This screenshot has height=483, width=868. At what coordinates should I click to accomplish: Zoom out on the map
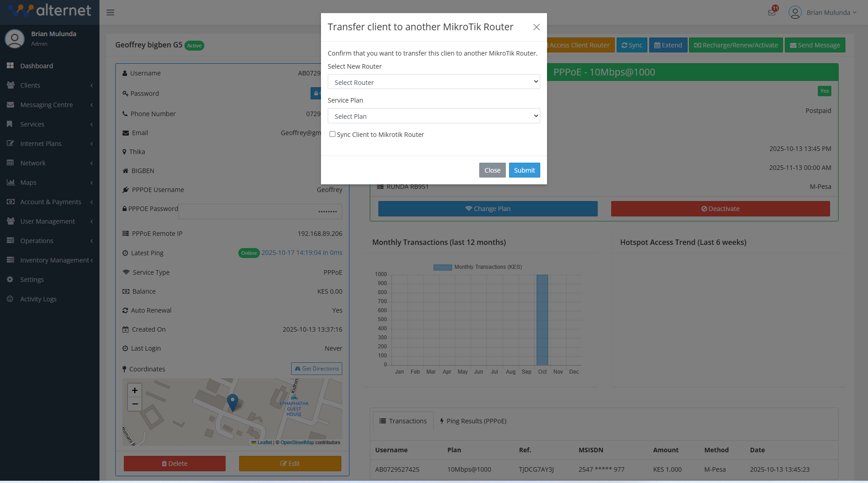(135, 404)
